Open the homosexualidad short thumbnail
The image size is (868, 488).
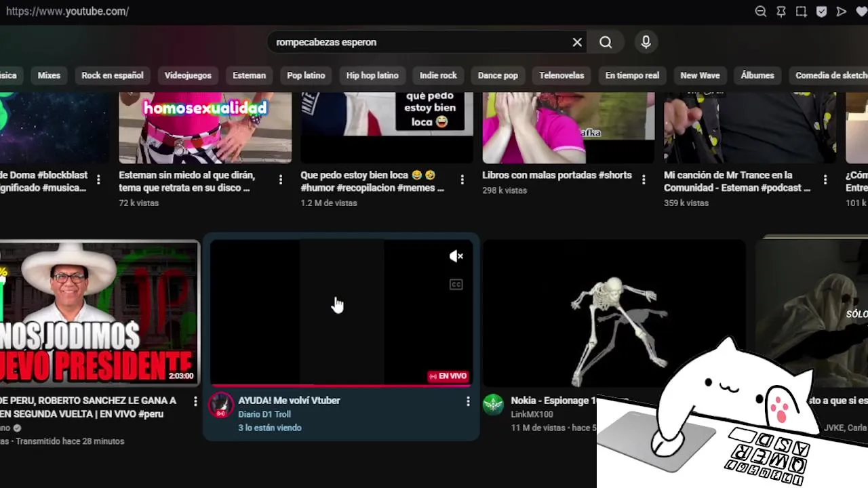tap(205, 128)
